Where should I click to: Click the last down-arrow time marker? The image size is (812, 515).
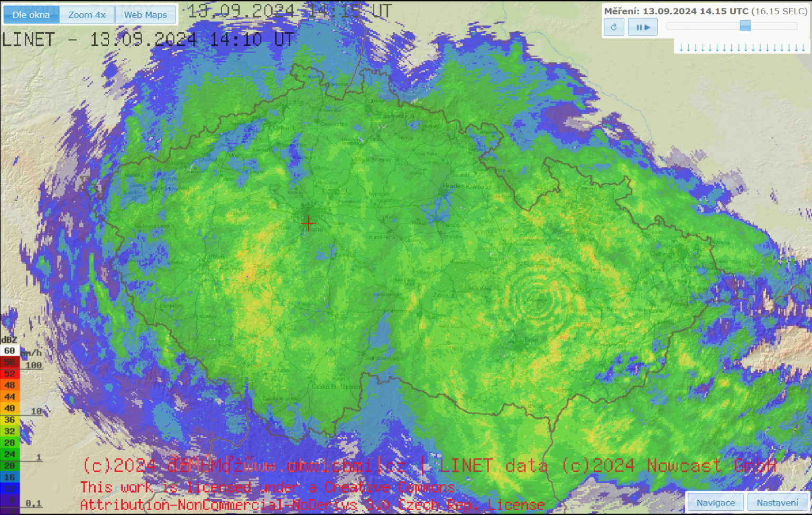tap(803, 48)
